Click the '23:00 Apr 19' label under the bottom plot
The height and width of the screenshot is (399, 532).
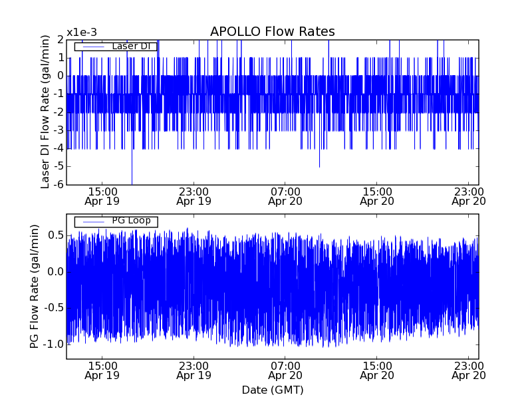194,371
